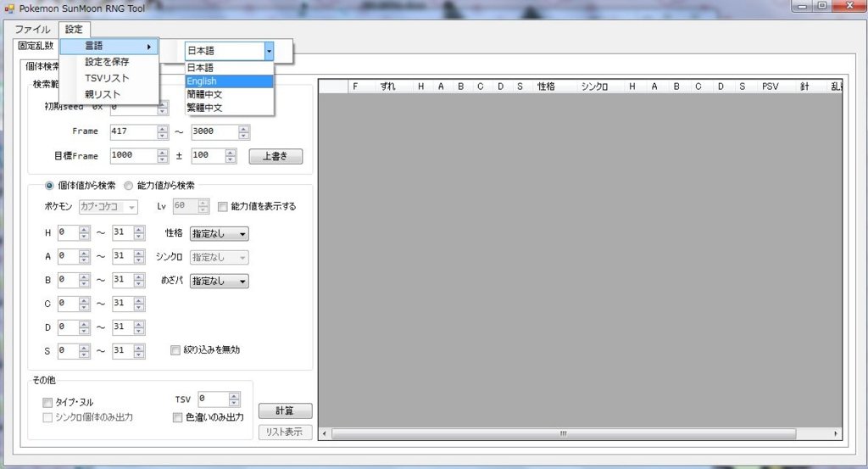Image resolution: width=868 pixels, height=469 pixels.
Task: Open the 設定 menu
Action: 74,30
